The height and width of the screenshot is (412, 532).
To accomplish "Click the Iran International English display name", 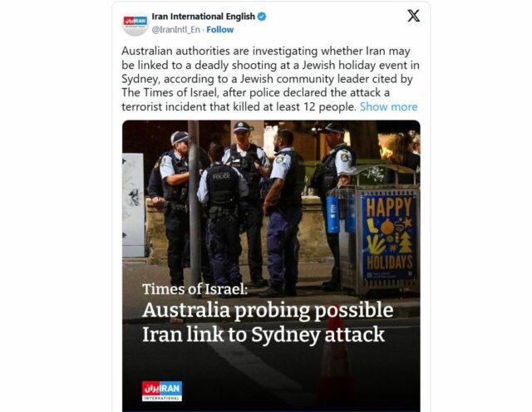I will point(203,17).
